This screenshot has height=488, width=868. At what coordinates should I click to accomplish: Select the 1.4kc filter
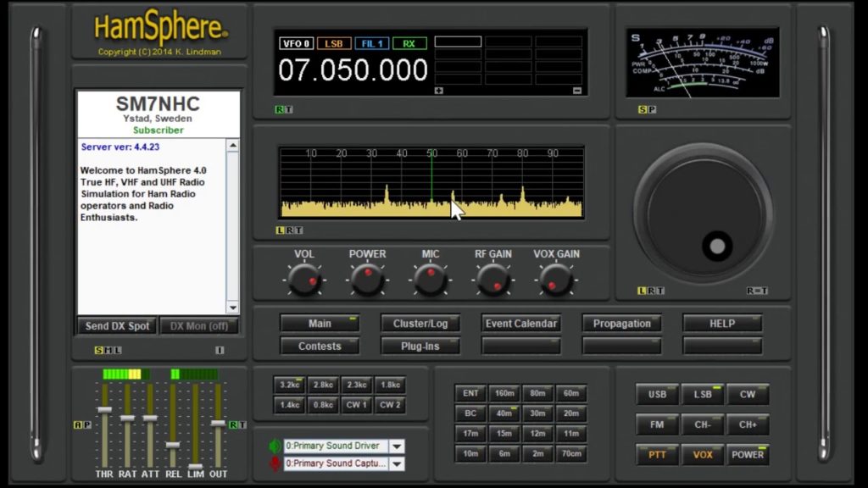pos(289,405)
